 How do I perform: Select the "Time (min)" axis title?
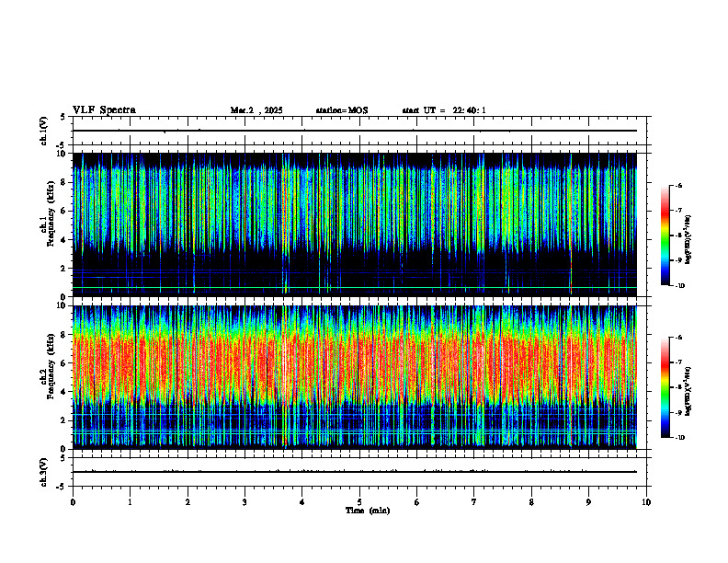click(x=368, y=511)
